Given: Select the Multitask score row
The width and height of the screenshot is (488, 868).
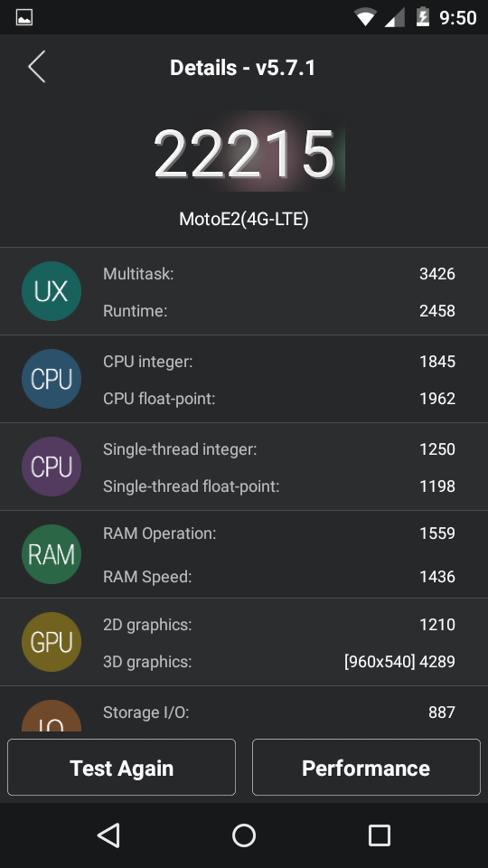Looking at the screenshot, I should point(279,273).
